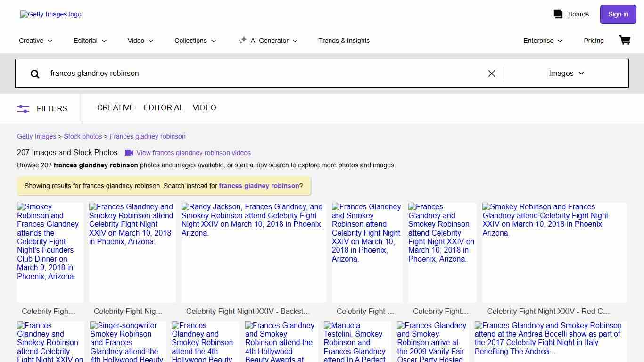Open the Randy Jackson Celebrity Fight Night photo
Image resolution: width=644 pixels, height=362 pixels.
(254, 252)
